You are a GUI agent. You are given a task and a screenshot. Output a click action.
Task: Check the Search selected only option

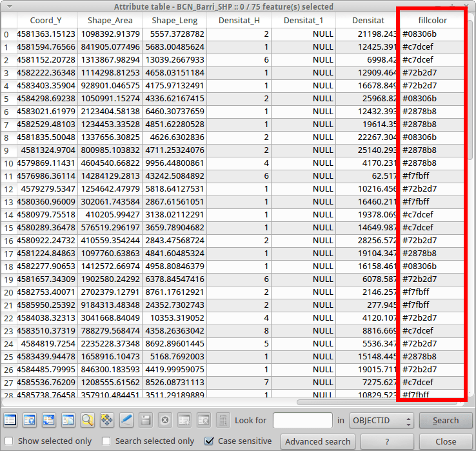[107, 441]
